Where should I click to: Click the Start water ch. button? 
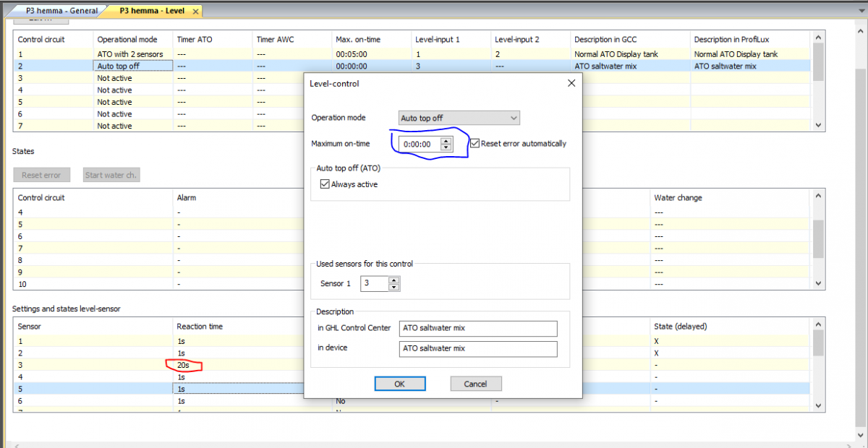click(x=111, y=175)
